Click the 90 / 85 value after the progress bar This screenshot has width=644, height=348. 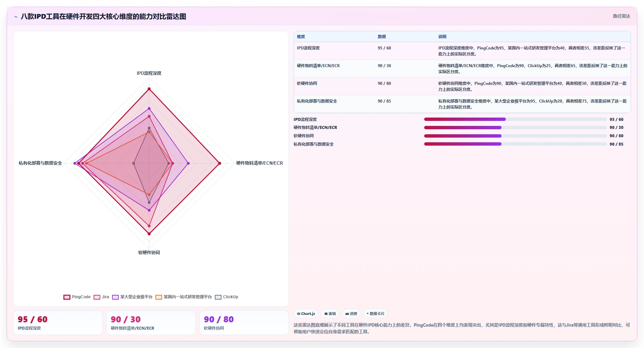point(616,144)
